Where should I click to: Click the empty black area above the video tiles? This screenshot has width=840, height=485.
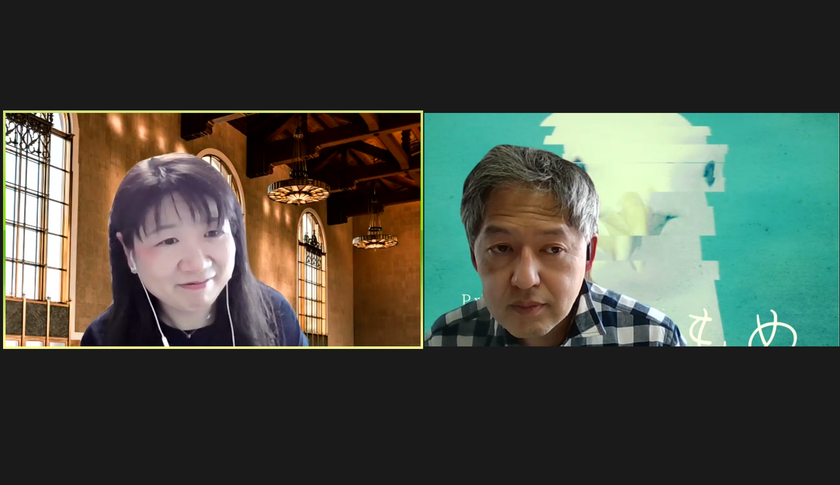click(420, 54)
